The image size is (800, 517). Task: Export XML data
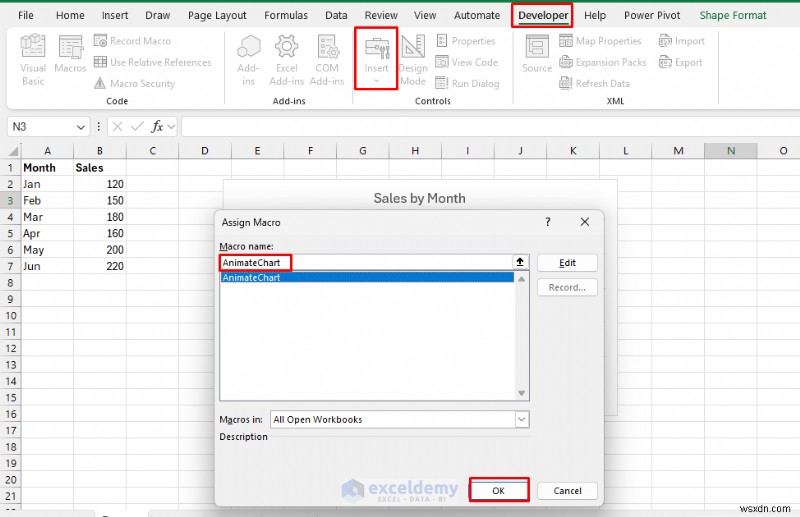tap(681, 62)
